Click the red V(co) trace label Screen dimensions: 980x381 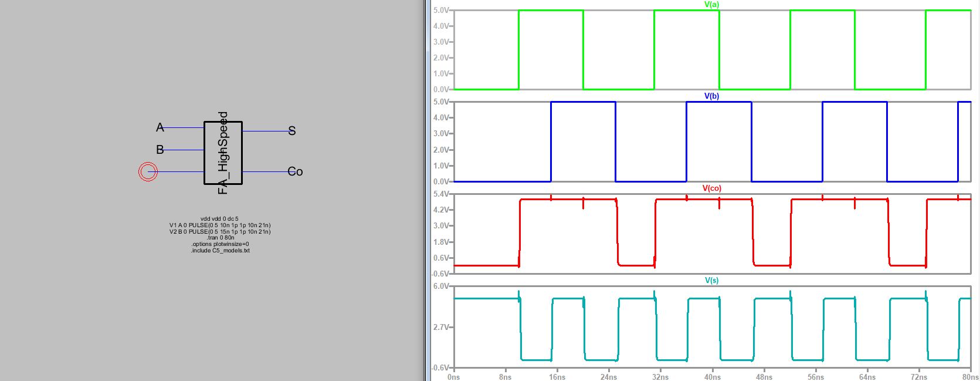[x=711, y=188]
